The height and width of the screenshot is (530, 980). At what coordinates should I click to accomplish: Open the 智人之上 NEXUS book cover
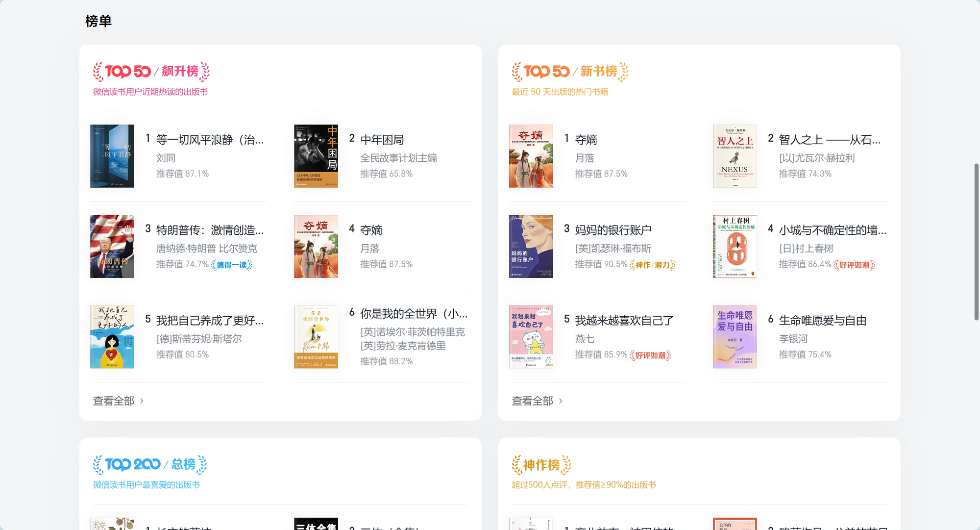tap(735, 156)
